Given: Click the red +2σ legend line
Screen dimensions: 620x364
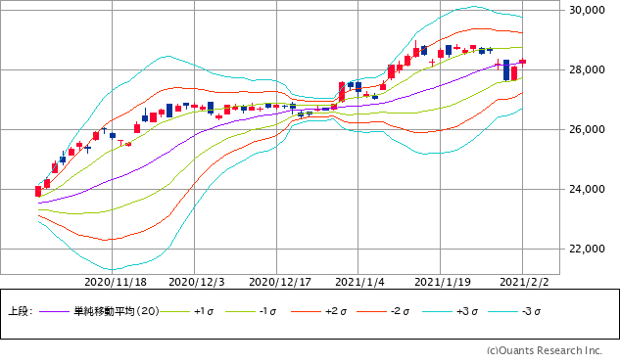Looking at the screenshot, I should [306, 312].
